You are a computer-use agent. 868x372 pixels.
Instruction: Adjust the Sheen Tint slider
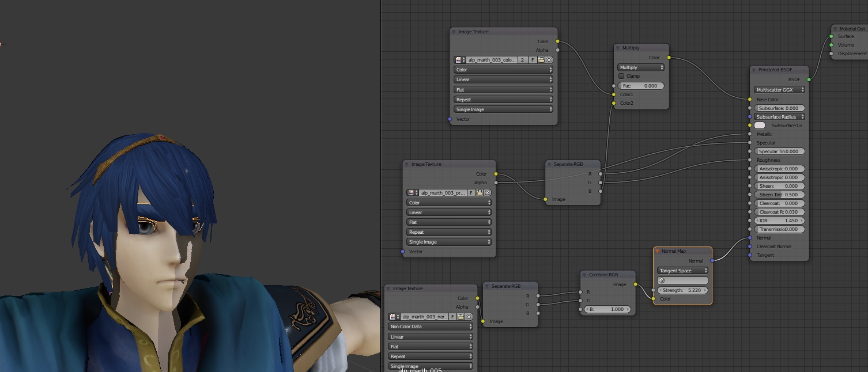click(779, 195)
